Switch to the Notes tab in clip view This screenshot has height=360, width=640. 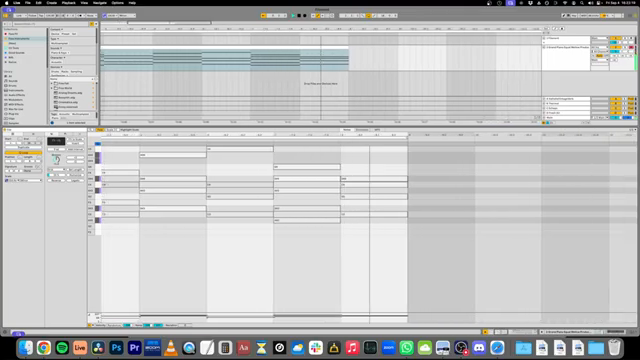tap(347, 130)
